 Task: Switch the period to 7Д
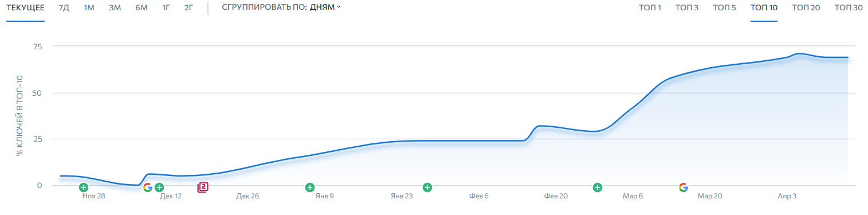pyautogui.click(x=64, y=7)
